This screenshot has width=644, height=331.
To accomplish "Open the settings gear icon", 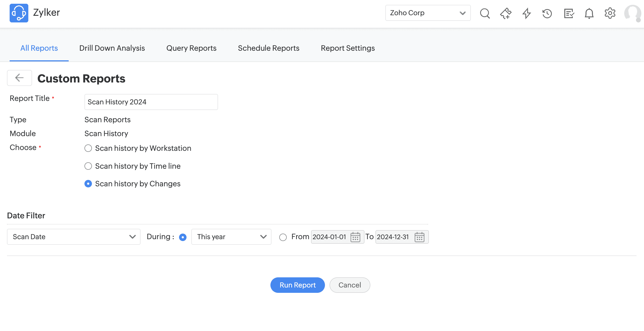I will [x=610, y=13].
